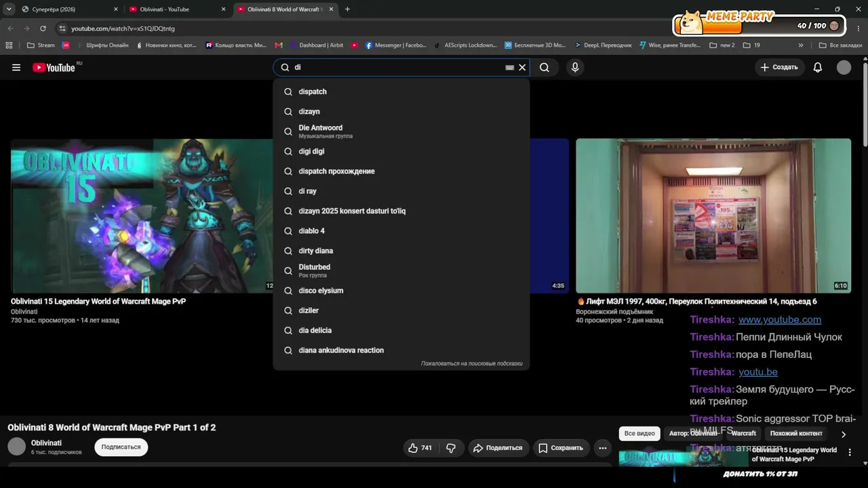Open the tab search dropdown arrow
Viewport: 868px width, 488px height.
[9, 9]
